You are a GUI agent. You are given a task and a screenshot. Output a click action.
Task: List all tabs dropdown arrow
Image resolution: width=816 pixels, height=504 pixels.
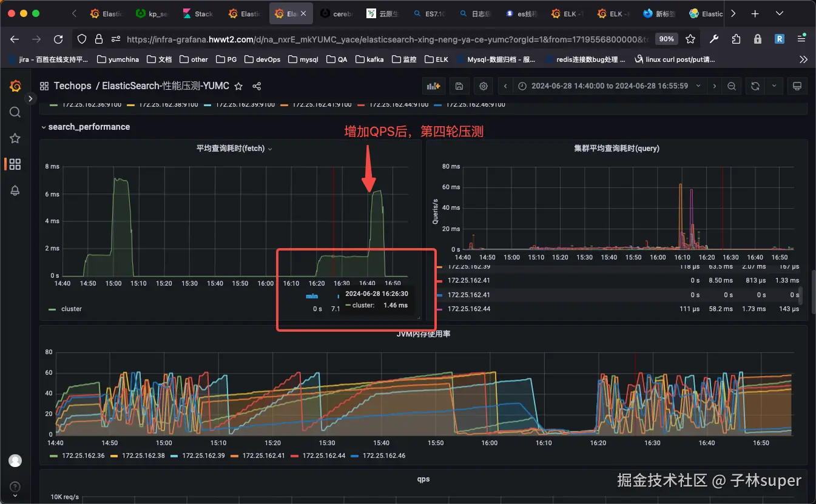(x=779, y=13)
